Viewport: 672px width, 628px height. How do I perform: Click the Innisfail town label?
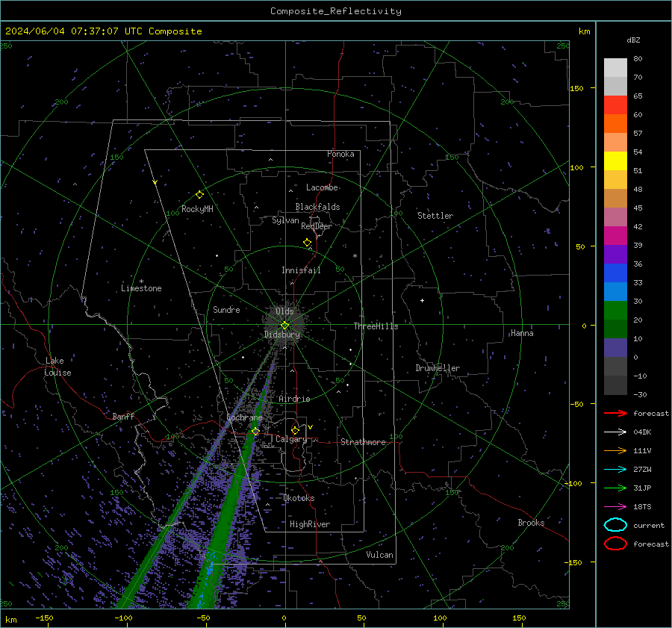tap(301, 270)
